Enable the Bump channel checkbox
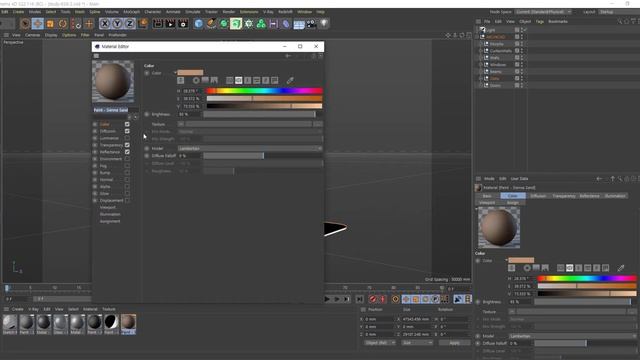 click(127, 173)
